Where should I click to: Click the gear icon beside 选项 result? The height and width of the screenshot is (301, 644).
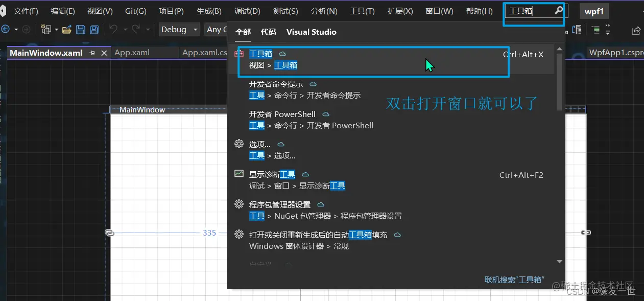tap(239, 144)
